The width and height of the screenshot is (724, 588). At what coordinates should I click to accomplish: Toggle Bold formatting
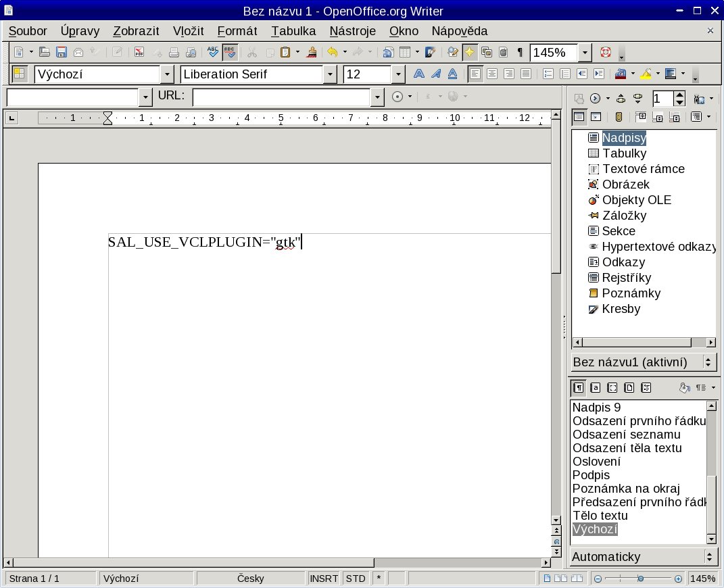click(x=419, y=74)
